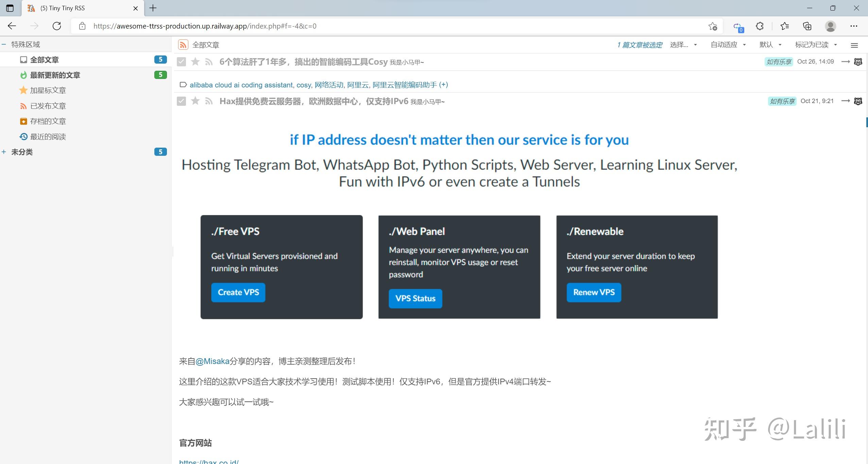868x464 pixels.
Task: Click the hamburger actions menu icon
Action: [855, 45]
